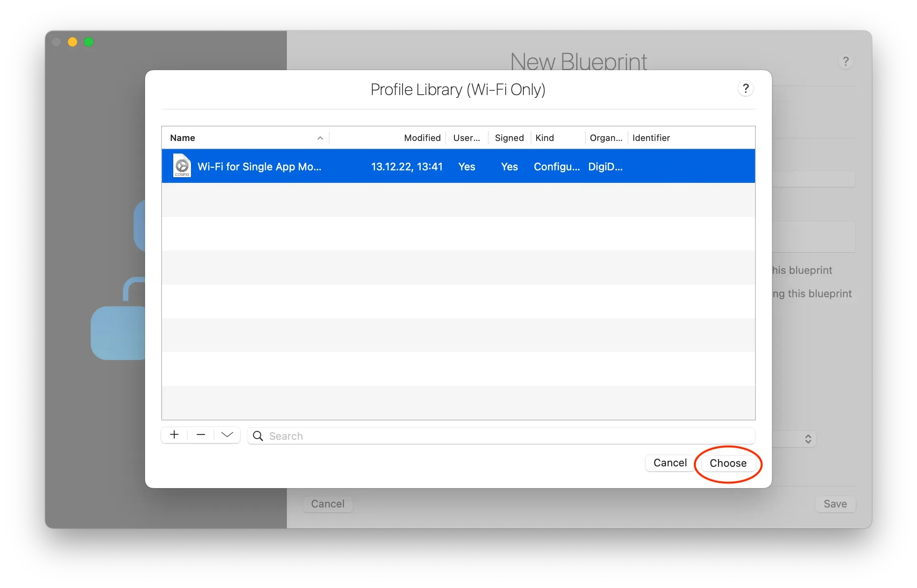The width and height of the screenshot is (917, 588).
Task: Click the green zoom window button
Action: (x=89, y=42)
